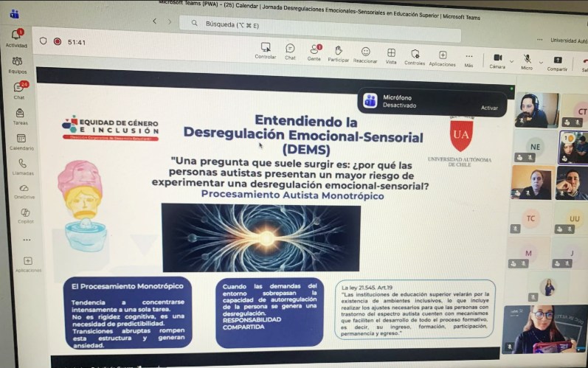Click the Equidad de Género e Inclusión logo

[111, 128]
